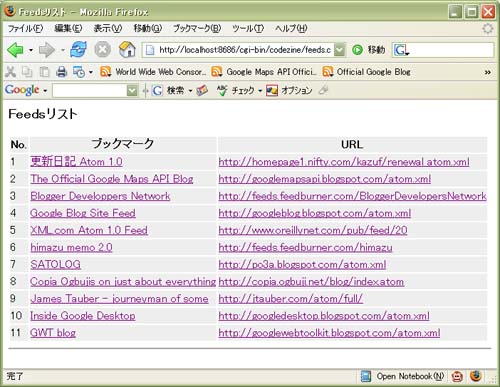The image size is (500, 387).
Task: Open the Forward button history dropdown arrow
Action: (x=62, y=50)
